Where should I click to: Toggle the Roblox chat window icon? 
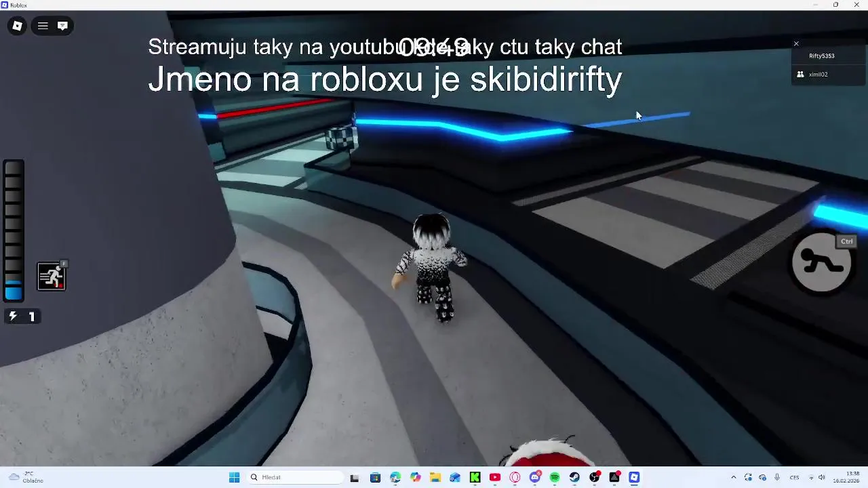point(62,26)
